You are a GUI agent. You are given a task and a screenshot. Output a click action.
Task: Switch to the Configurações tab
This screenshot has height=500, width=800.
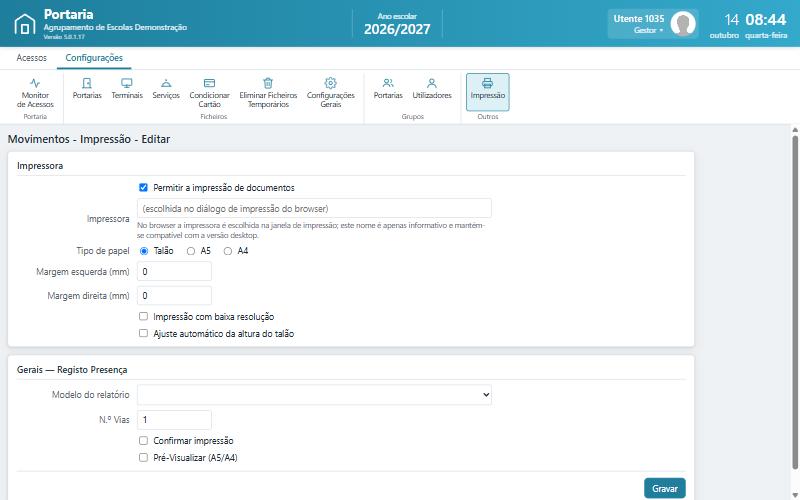94,58
